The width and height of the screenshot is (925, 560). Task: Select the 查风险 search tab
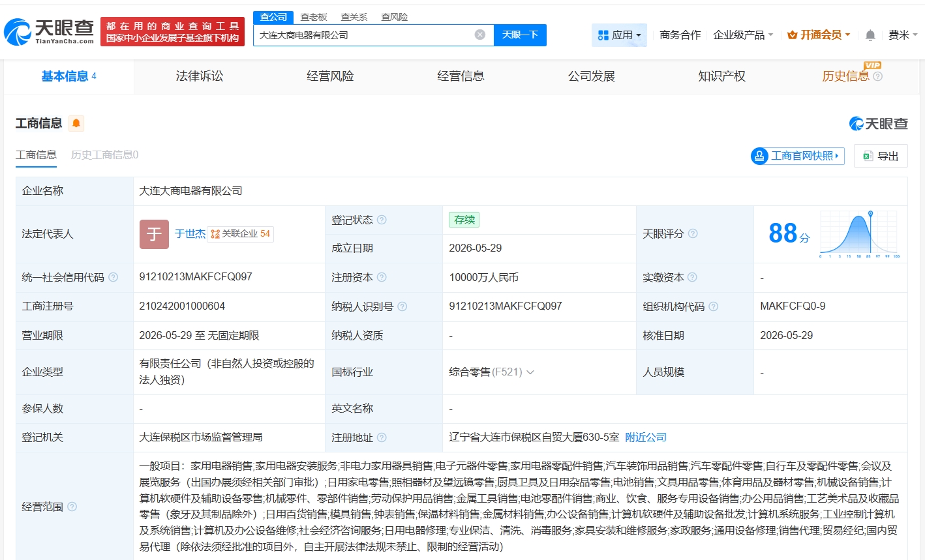395,17
